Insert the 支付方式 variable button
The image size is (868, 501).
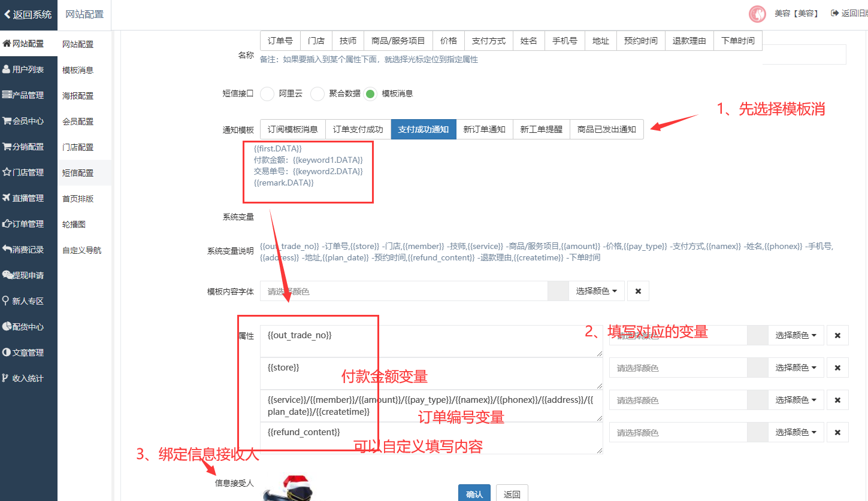coord(489,41)
